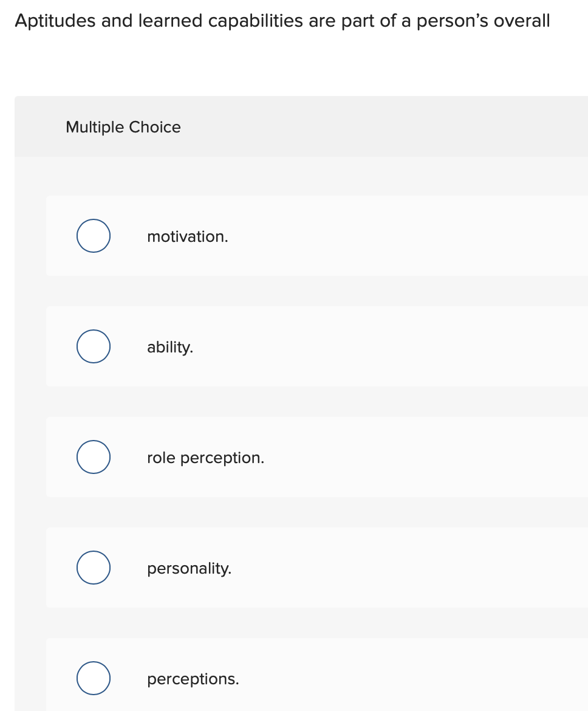
Task: Click the "Multiple Choice" heading label
Action: (x=123, y=127)
